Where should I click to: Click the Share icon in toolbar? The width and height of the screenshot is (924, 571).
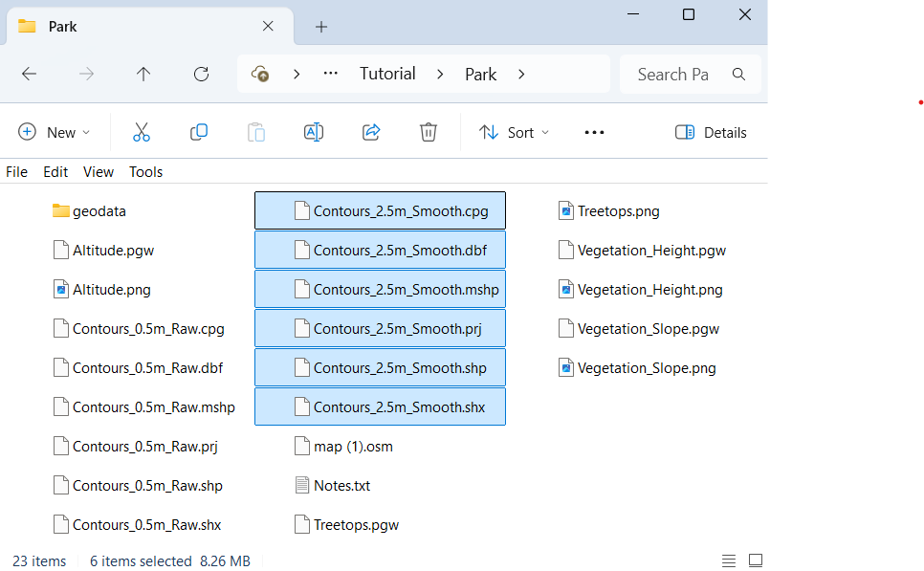click(x=371, y=133)
